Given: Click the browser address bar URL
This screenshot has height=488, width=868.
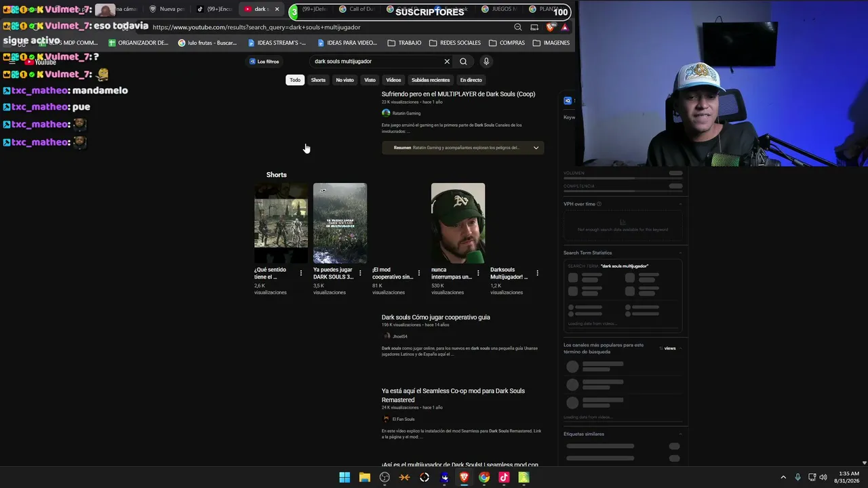Looking at the screenshot, I should (256, 27).
